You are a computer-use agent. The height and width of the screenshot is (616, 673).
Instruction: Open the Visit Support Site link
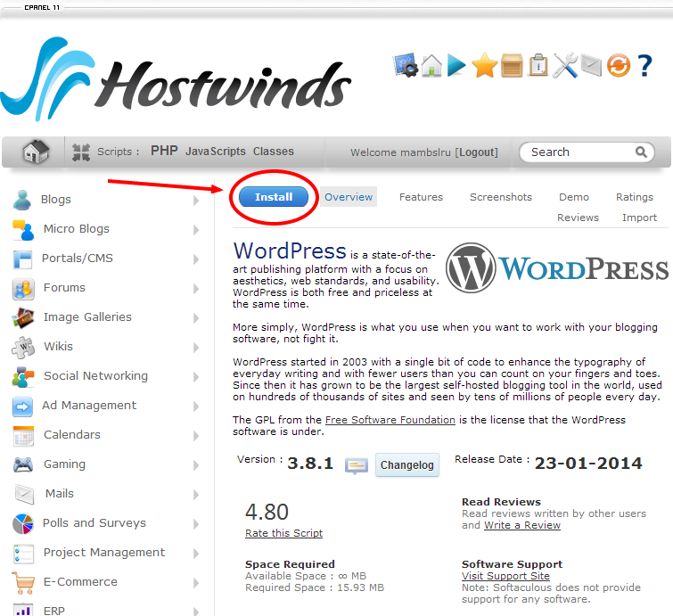(x=505, y=576)
